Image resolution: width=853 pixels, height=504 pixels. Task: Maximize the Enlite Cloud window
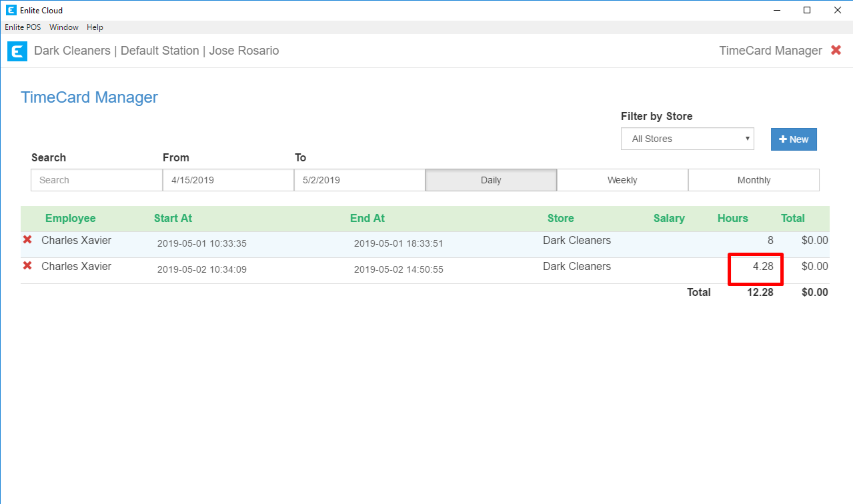point(807,10)
